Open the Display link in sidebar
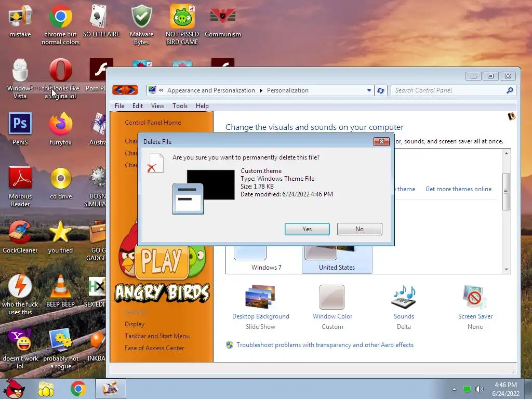This screenshot has width=532, height=399. pyautogui.click(x=135, y=324)
